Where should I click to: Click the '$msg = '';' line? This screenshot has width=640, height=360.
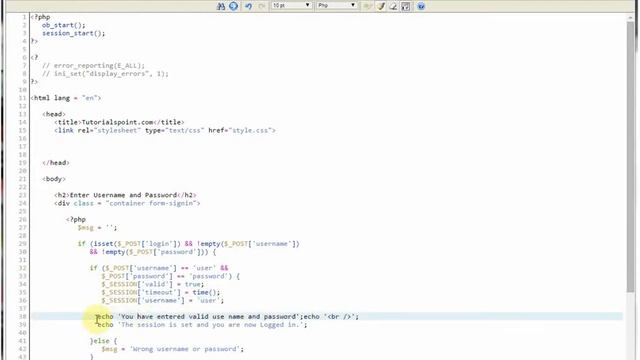pyautogui.click(x=98, y=227)
